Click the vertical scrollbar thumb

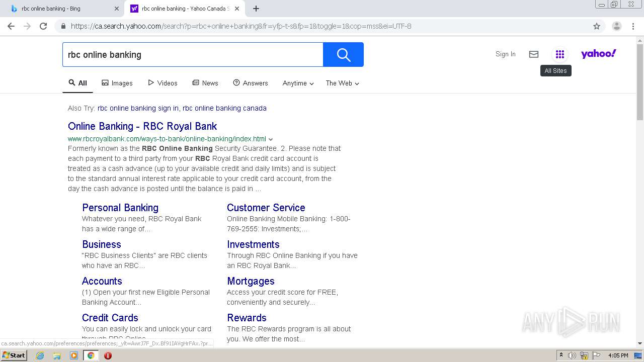point(640,82)
